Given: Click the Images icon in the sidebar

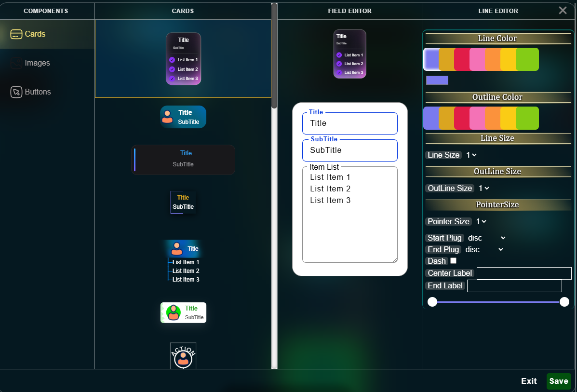Looking at the screenshot, I should tap(16, 63).
